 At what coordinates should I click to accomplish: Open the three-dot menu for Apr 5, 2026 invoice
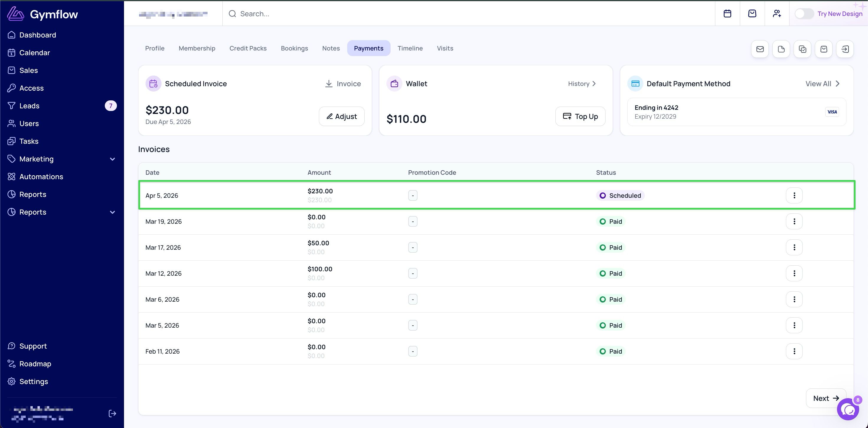click(x=794, y=195)
